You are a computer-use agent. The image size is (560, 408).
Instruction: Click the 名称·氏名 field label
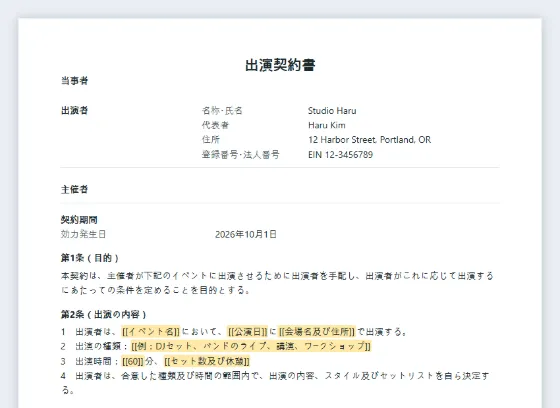pos(222,110)
